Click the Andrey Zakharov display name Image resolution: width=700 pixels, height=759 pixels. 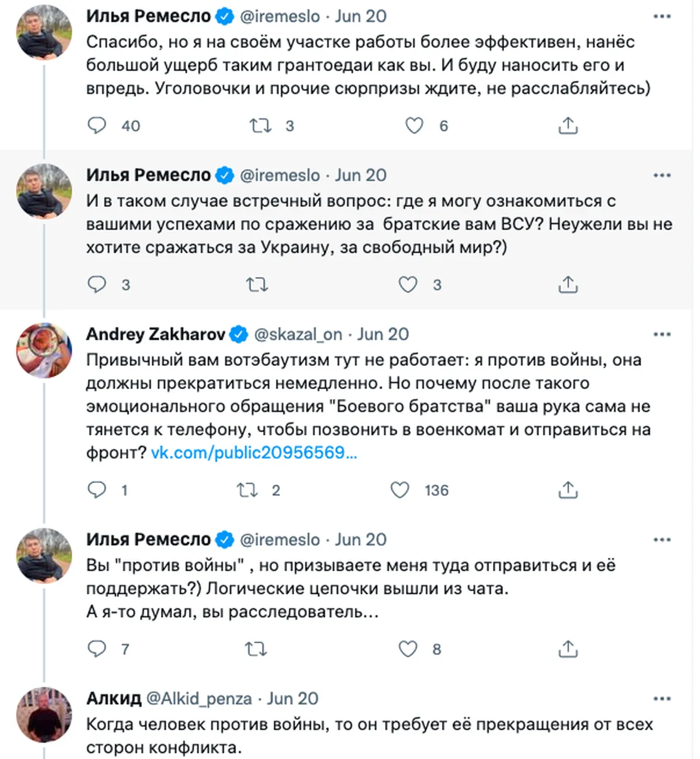pyautogui.click(x=156, y=334)
